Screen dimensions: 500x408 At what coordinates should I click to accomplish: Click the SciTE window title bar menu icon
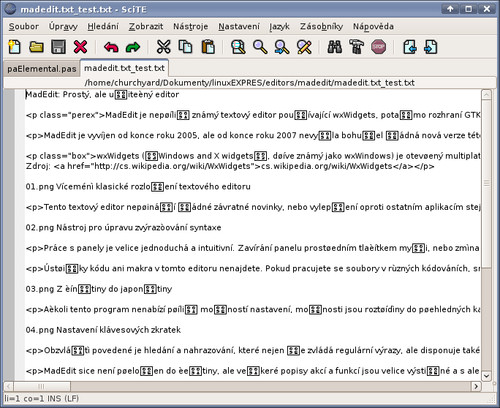[x=10, y=9]
